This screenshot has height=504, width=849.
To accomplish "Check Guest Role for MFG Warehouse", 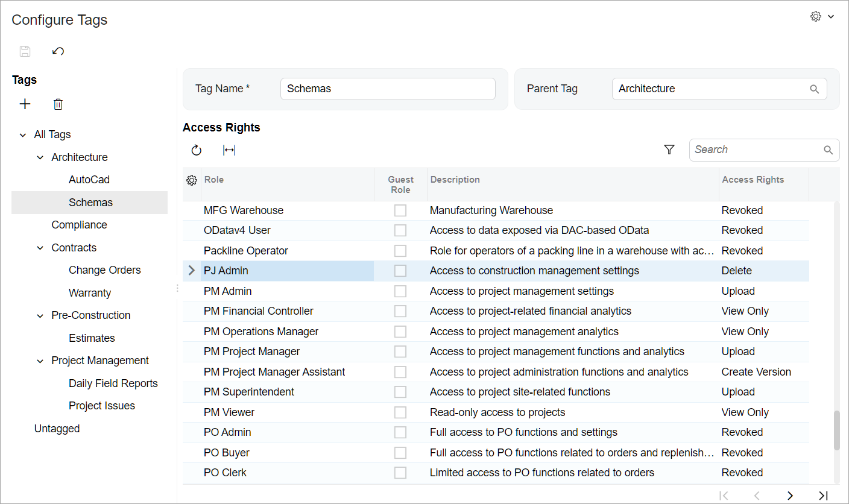I will point(400,210).
